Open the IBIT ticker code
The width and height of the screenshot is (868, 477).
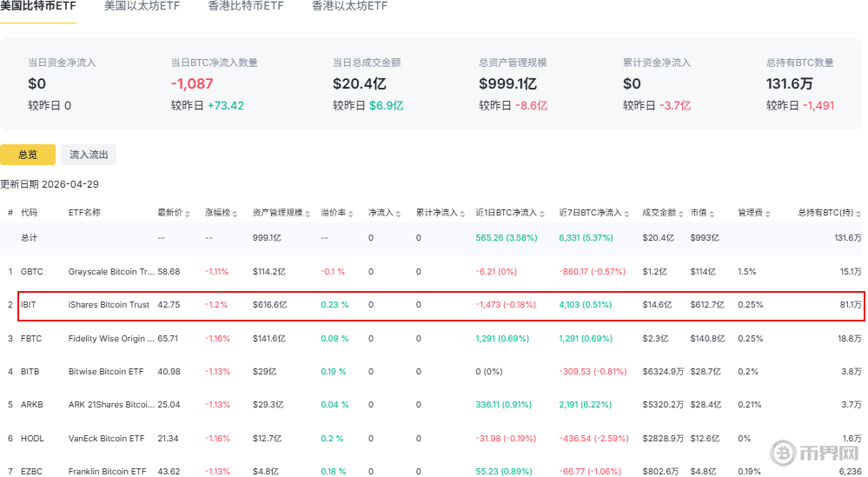click(28, 304)
